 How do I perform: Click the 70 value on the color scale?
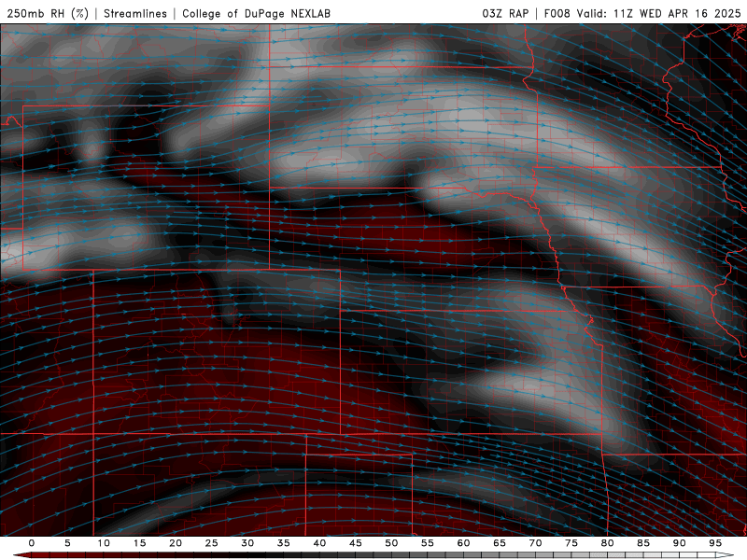pyautogui.click(x=535, y=543)
